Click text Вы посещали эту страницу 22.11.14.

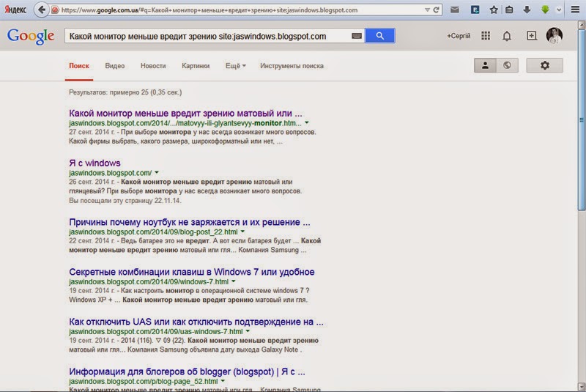[125, 201]
